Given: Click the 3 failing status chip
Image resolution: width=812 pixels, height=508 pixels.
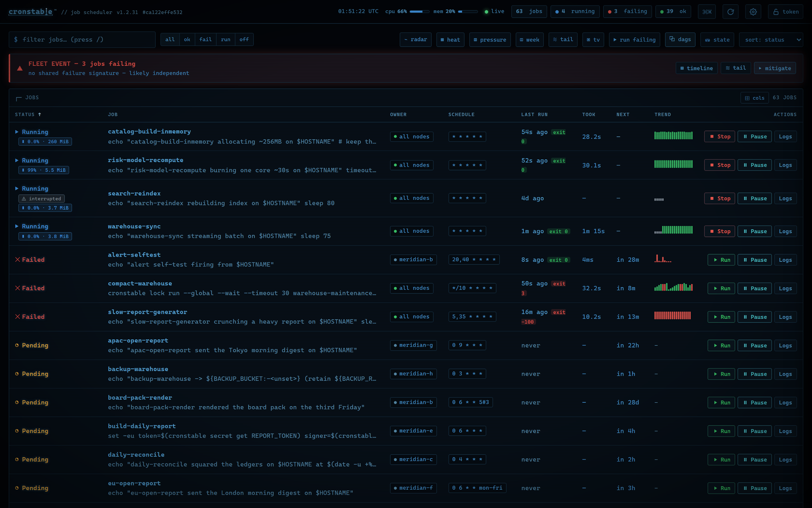Looking at the screenshot, I should tap(627, 12).
